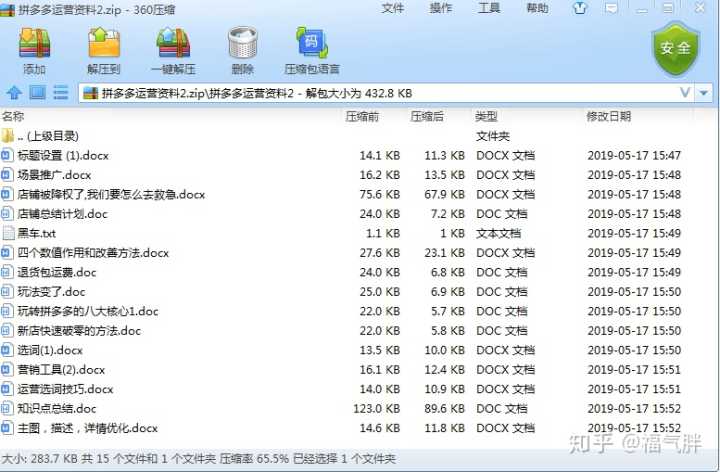
Task: Open the blue dropdown arrow beside address bar
Action: tap(705, 93)
